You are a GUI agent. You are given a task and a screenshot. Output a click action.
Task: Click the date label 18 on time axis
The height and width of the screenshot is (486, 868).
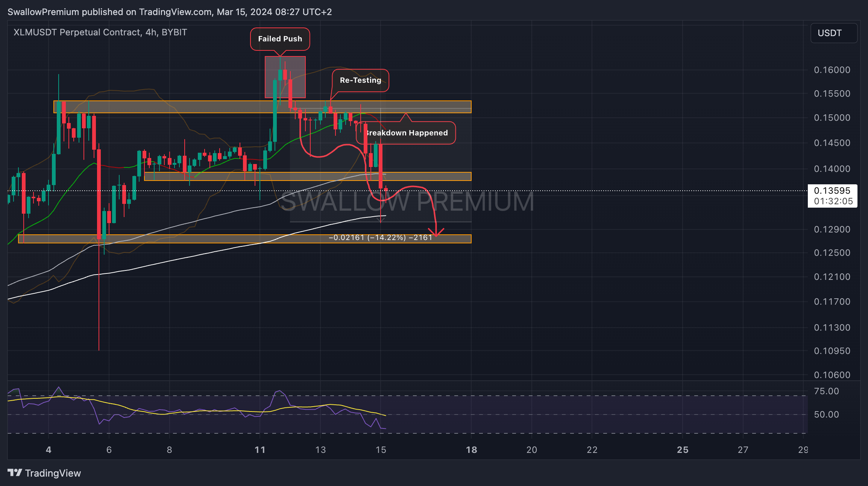tap(471, 450)
